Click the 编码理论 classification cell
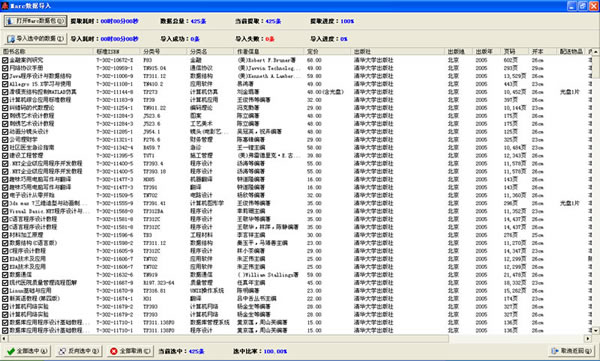This screenshot has width=600, height=361. point(201,108)
